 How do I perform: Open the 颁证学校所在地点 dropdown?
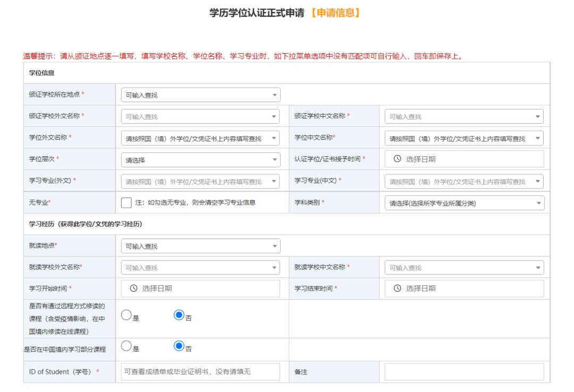pos(200,95)
